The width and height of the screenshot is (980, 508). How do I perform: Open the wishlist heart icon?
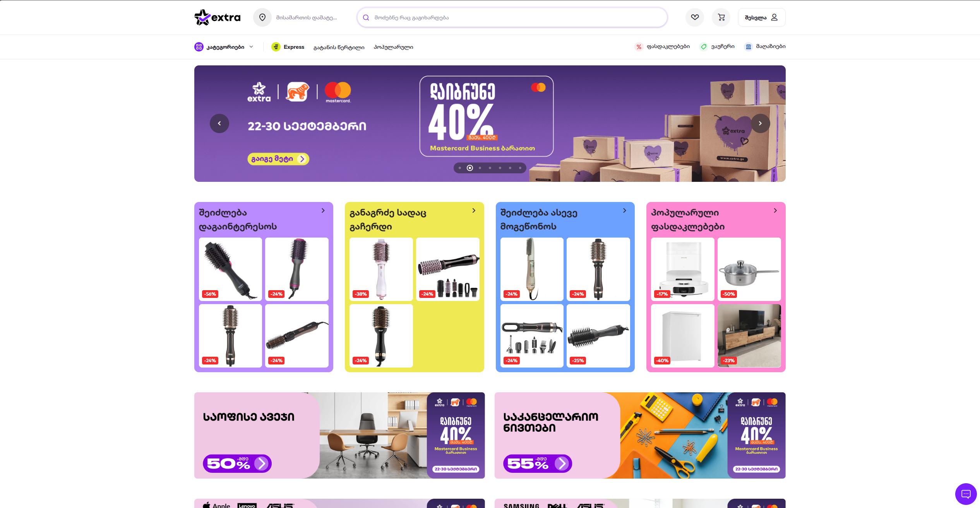click(x=695, y=17)
